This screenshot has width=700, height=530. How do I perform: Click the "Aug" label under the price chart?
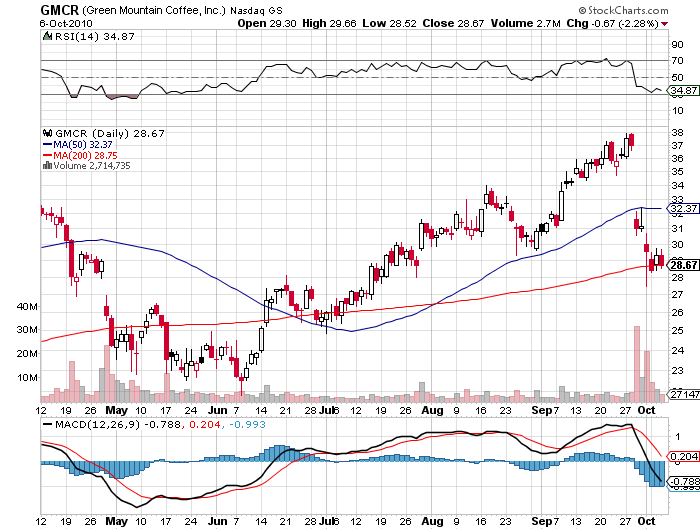click(432, 410)
